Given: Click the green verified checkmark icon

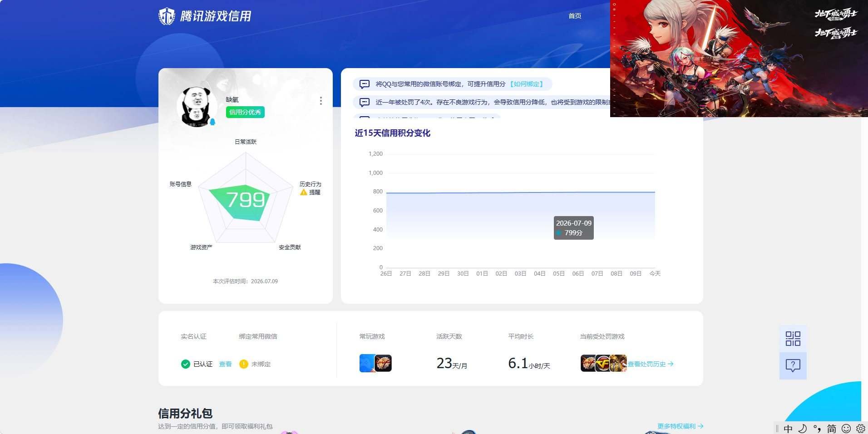Looking at the screenshot, I should pos(185,364).
